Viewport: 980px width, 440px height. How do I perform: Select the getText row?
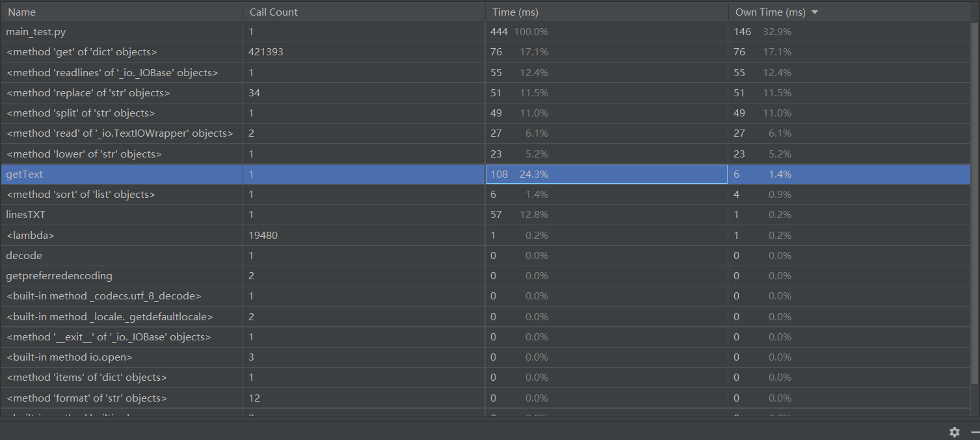click(486, 174)
